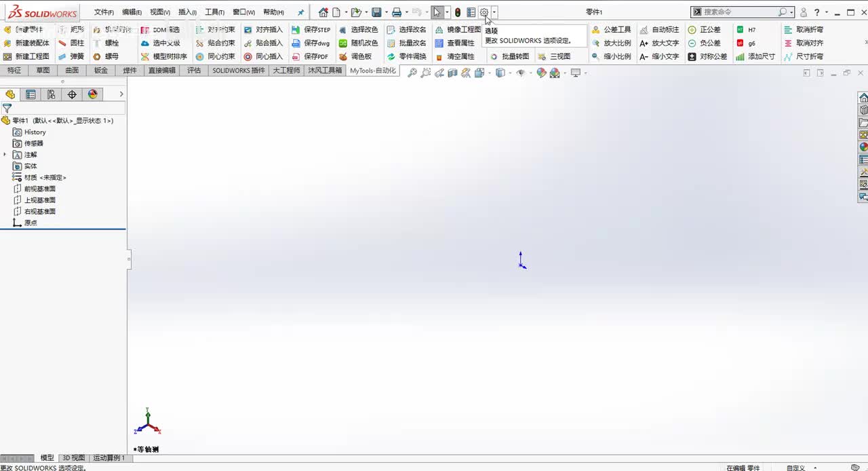Insert a 圆柱 feature
The height and width of the screenshot is (471, 868).
(x=71, y=43)
